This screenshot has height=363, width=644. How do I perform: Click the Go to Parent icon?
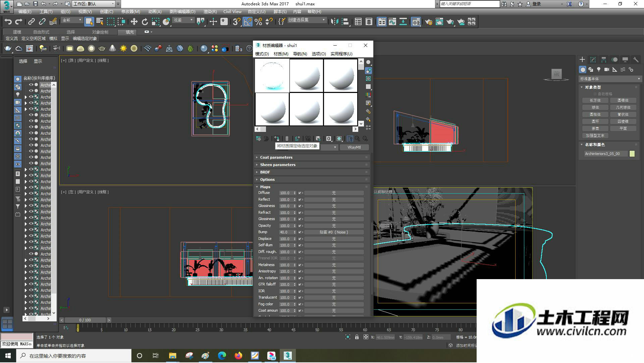[x=358, y=139]
